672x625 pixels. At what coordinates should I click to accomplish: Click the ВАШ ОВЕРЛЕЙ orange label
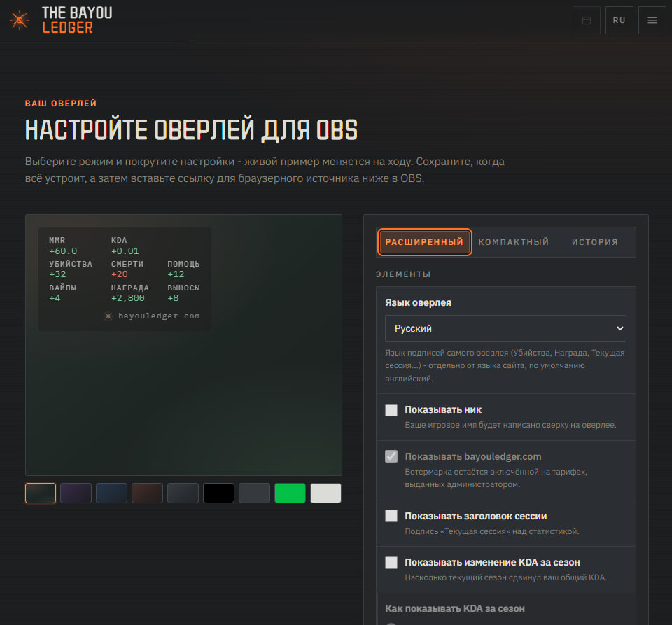pyautogui.click(x=61, y=104)
